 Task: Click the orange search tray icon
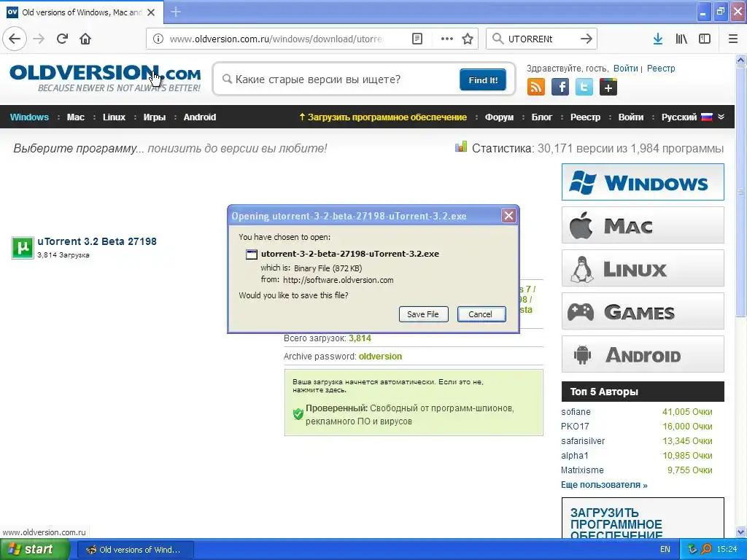point(706,549)
